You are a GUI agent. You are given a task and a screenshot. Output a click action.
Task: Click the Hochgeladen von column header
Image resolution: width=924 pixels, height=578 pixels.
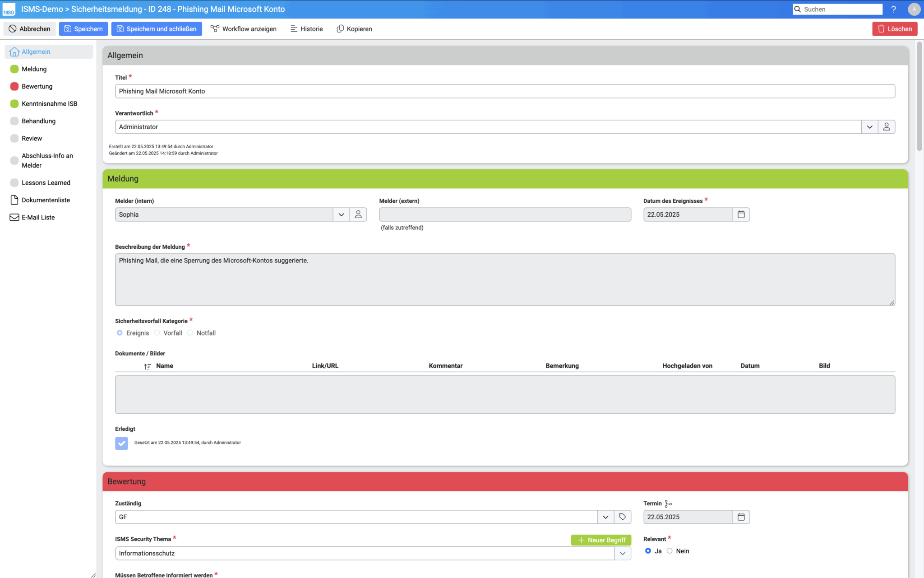pos(687,366)
